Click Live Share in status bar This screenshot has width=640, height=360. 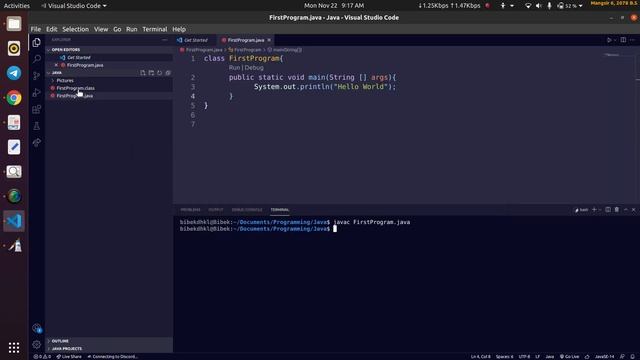tap(69, 357)
